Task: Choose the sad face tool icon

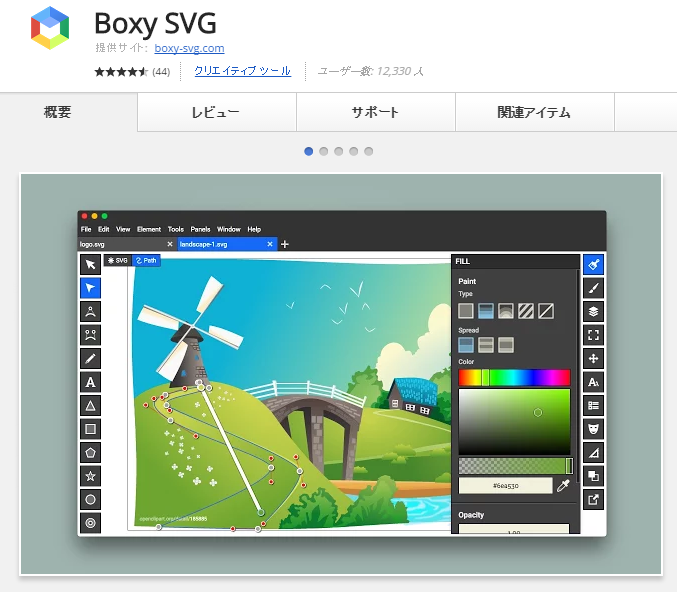Action: (x=90, y=335)
